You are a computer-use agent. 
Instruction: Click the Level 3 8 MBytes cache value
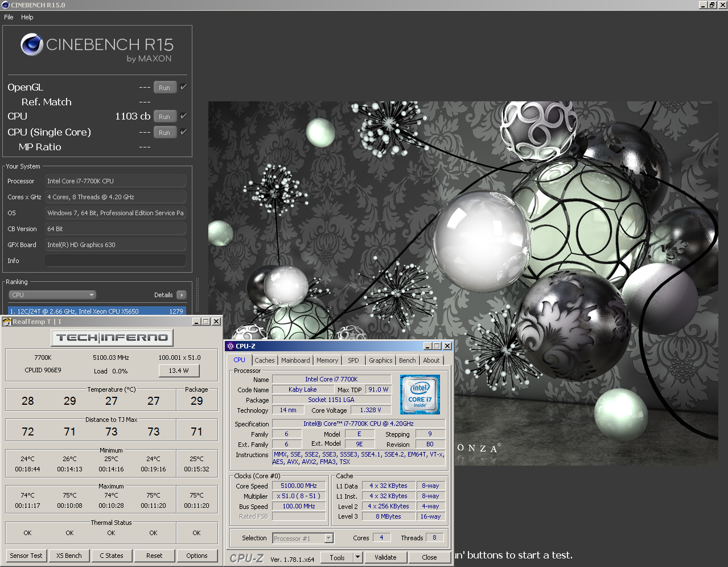[x=388, y=516]
